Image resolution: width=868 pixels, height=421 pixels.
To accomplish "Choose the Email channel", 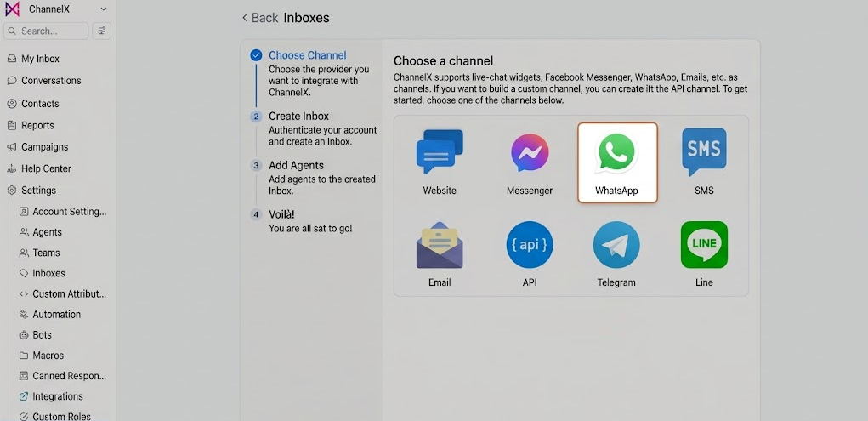I will point(440,253).
